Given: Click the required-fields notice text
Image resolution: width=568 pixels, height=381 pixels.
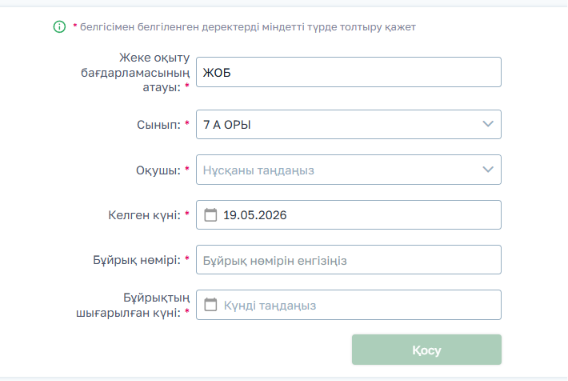Looking at the screenshot, I should (248, 27).
